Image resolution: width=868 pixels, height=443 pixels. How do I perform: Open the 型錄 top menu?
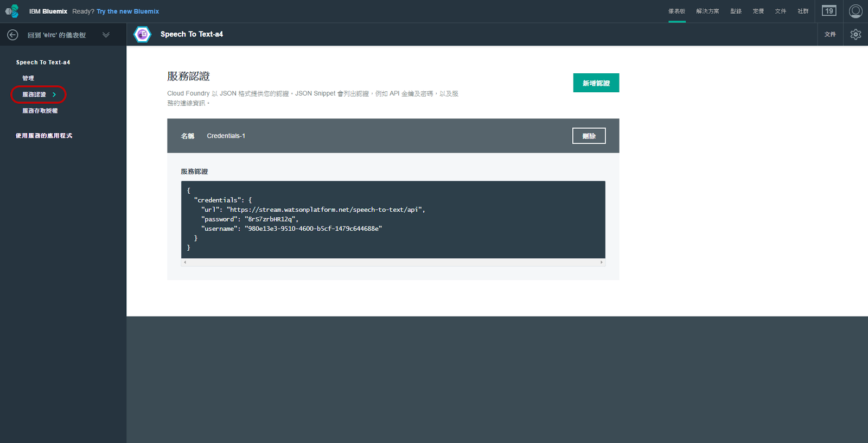tap(736, 11)
